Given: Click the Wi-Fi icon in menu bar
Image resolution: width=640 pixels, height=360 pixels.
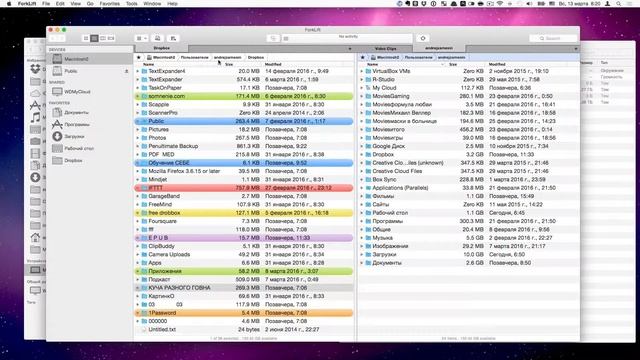Looking at the screenshot, I should pos(500,4).
